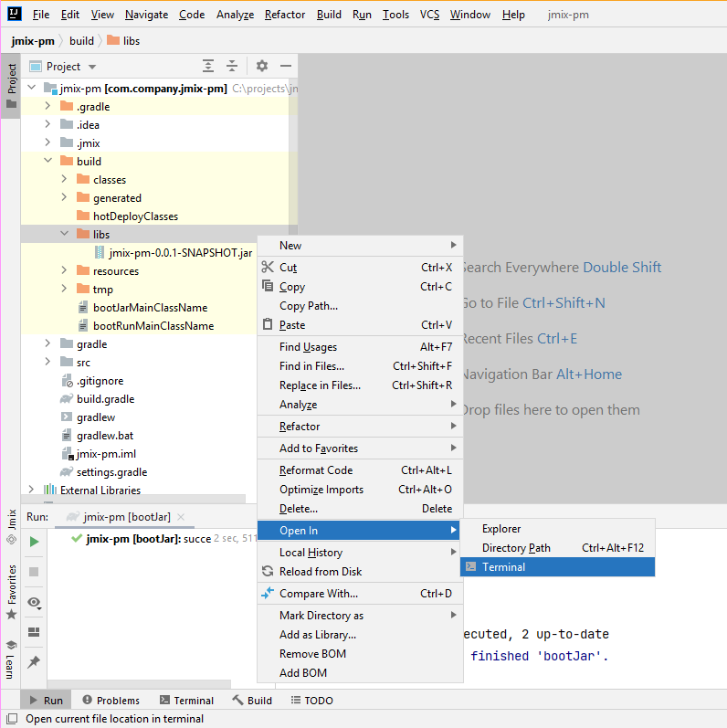Choose Explorer in Open In submenu
Viewport: 727px width, 728px height.
(x=557, y=529)
